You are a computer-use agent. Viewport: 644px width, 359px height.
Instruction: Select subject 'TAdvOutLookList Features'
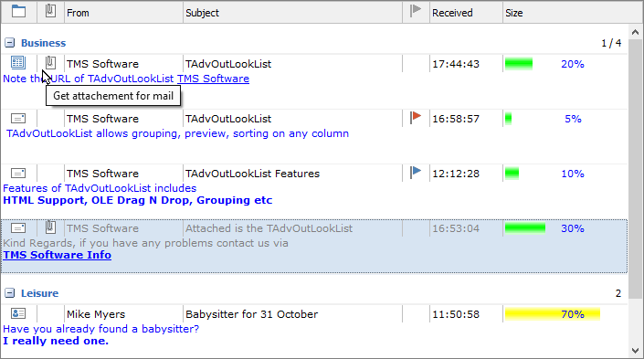click(252, 174)
